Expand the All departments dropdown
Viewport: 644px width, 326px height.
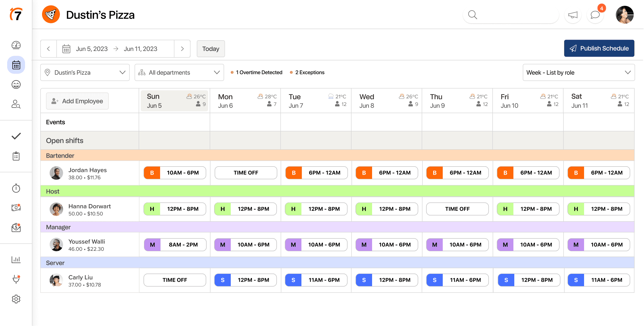(179, 72)
